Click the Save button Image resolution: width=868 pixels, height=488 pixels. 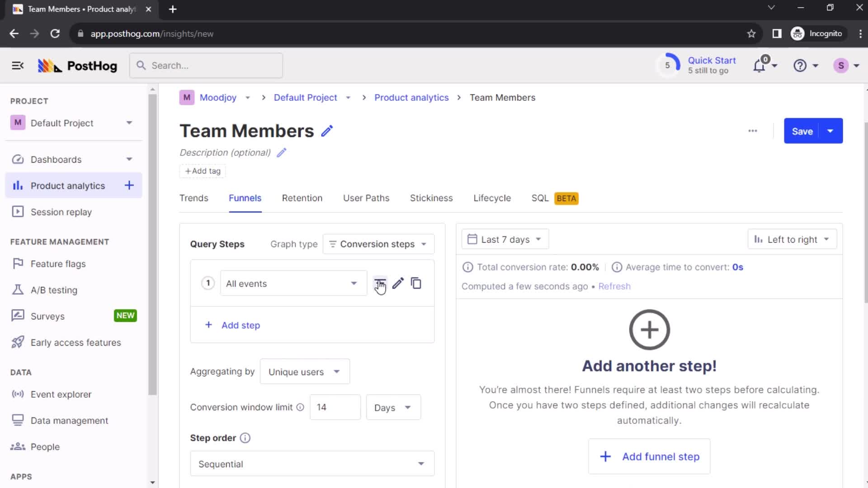click(803, 131)
